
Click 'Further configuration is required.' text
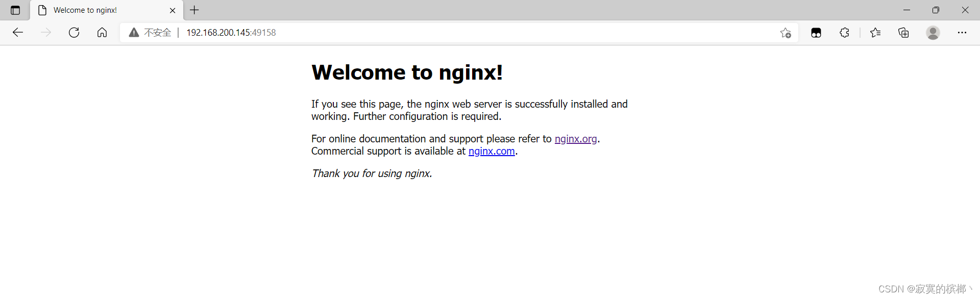tap(427, 116)
